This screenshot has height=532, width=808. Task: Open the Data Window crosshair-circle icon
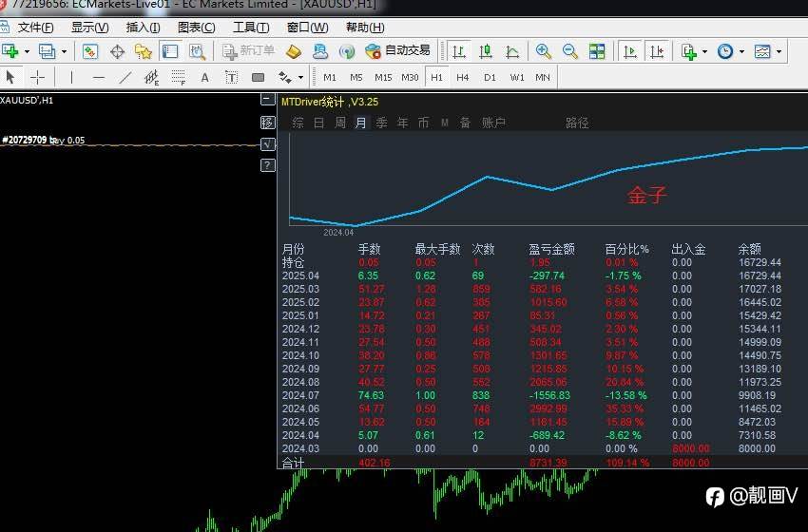point(118,51)
